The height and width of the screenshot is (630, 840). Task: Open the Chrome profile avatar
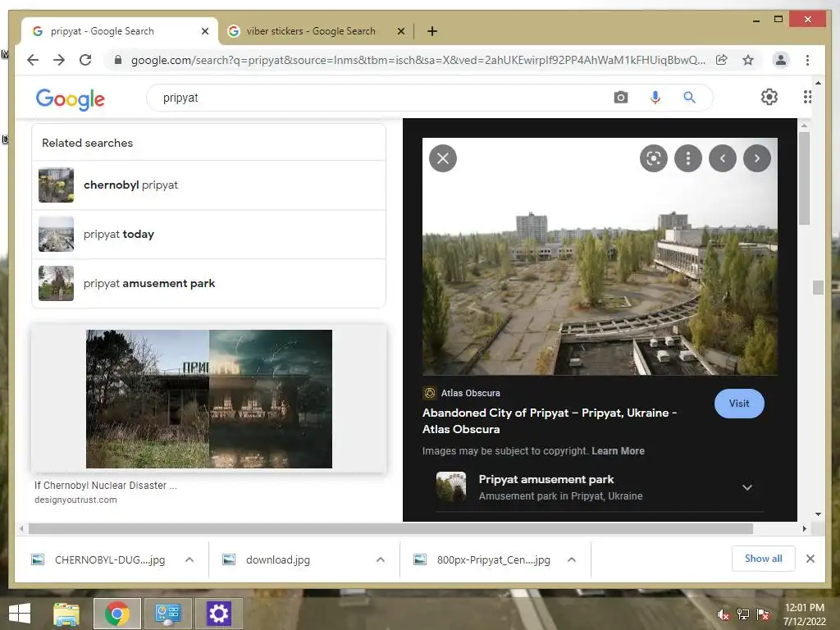pyautogui.click(x=781, y=60)
